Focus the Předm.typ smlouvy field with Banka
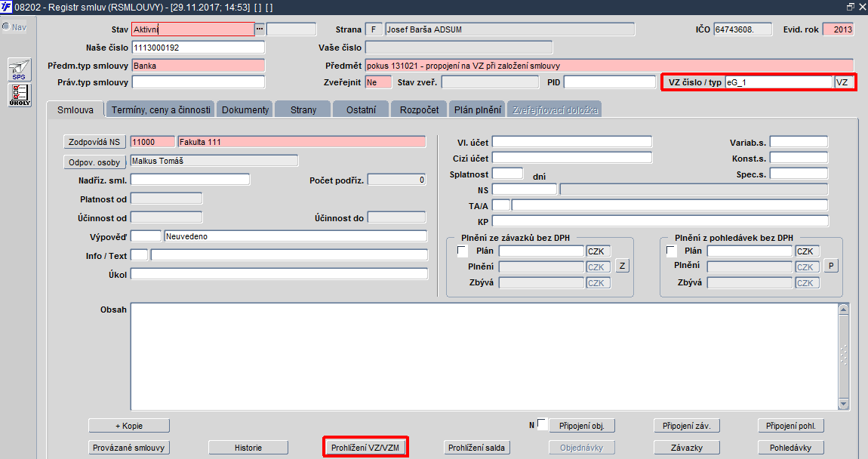This screenshot has height=459, width=868. click(199, 66)
